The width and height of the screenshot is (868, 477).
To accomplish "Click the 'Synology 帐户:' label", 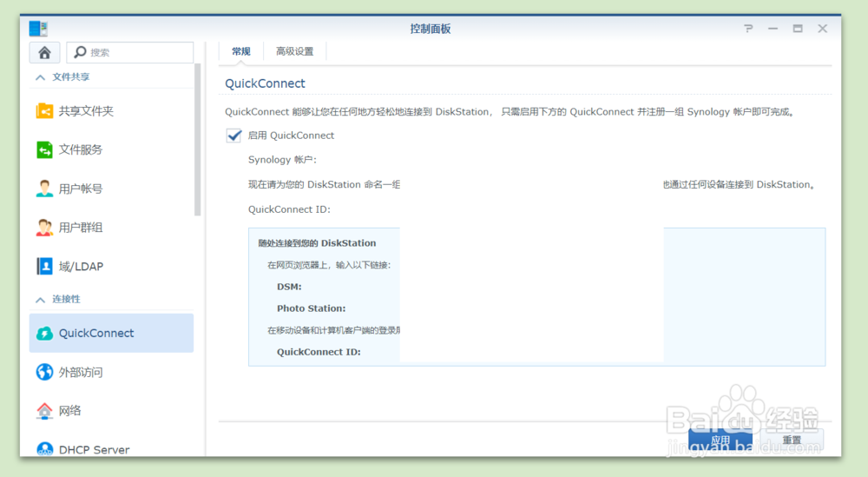I will 282,160.
